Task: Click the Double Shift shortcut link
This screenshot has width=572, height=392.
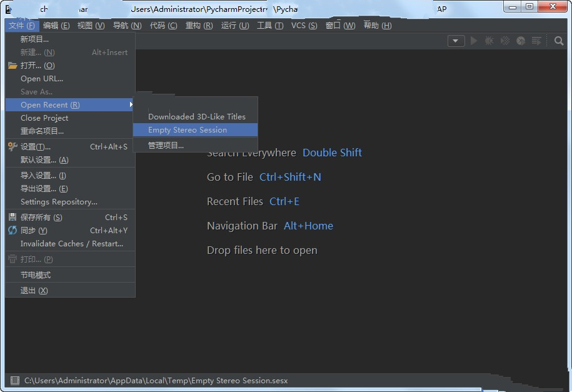Action: tap(333, 153)
